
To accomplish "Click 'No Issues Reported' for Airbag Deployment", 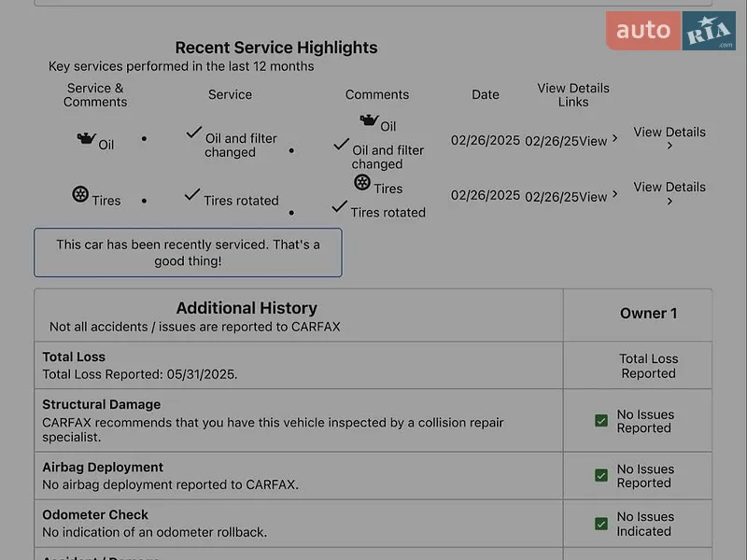I will [x=645, y=476].
